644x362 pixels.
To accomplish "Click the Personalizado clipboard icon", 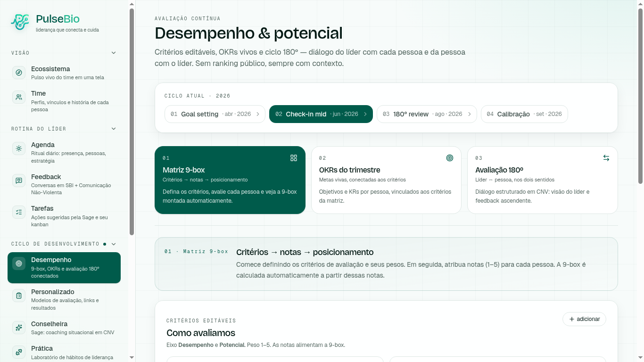I will point(19,296).
